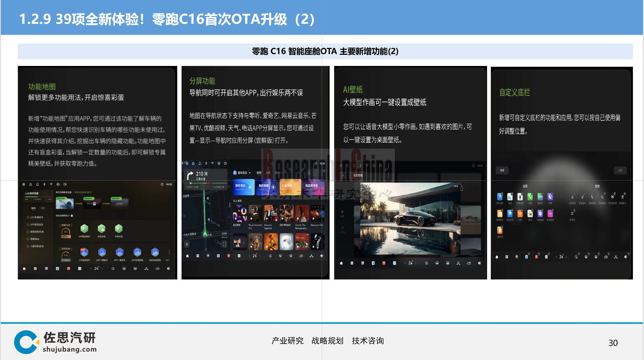Image resolution: width=644 pixels, height=360 pixels.
Task: Tap Home icon in 分屏功能 panel dock
Action: (187, 256)
